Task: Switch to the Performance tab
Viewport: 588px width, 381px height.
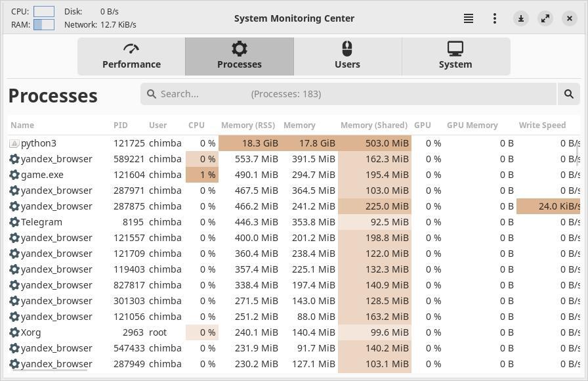Action: [x=131, y=56]
